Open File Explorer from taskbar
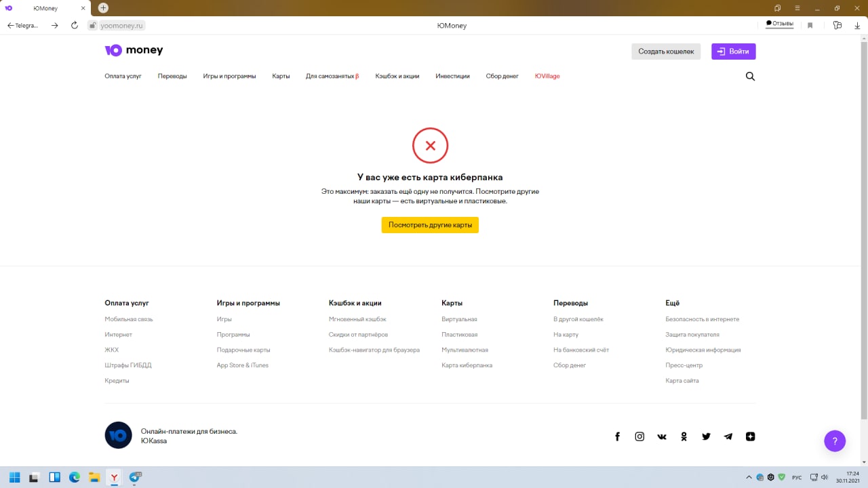The image size is (868, 488). (95, 477)
